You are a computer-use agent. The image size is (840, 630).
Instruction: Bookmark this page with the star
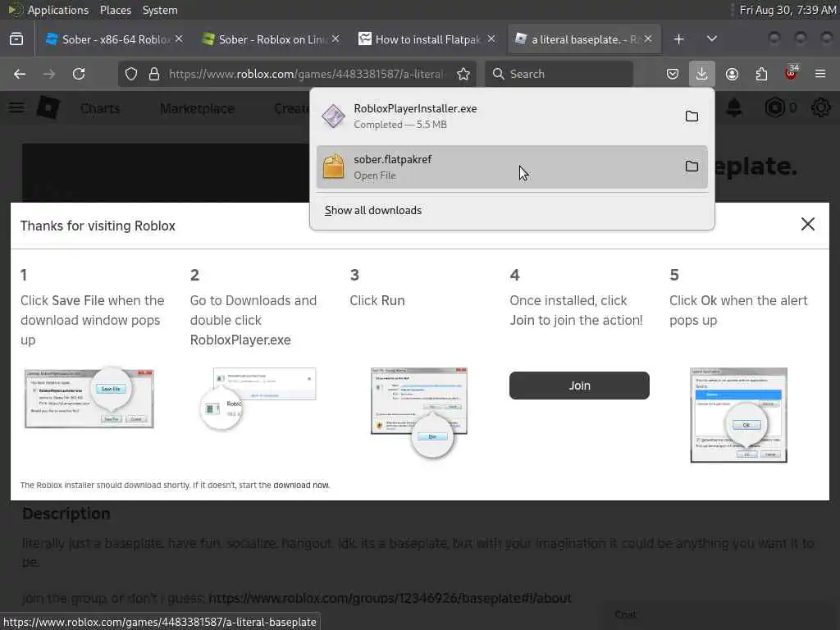coord(463,74)
